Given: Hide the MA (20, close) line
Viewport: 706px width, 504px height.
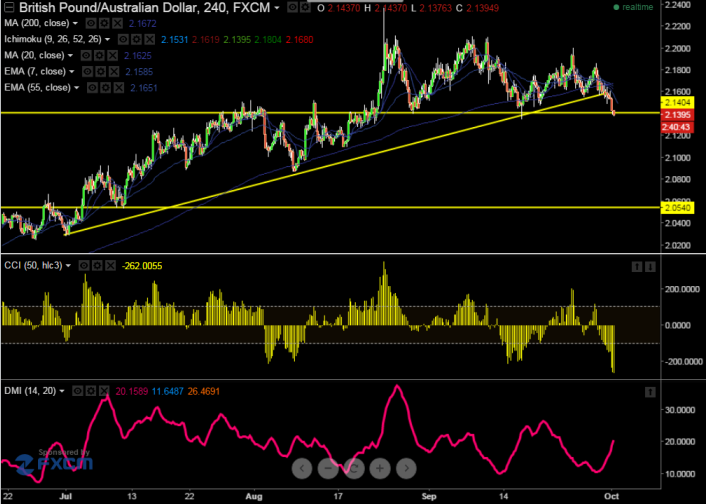Looking at the screenshot, I should pos(86,55).
